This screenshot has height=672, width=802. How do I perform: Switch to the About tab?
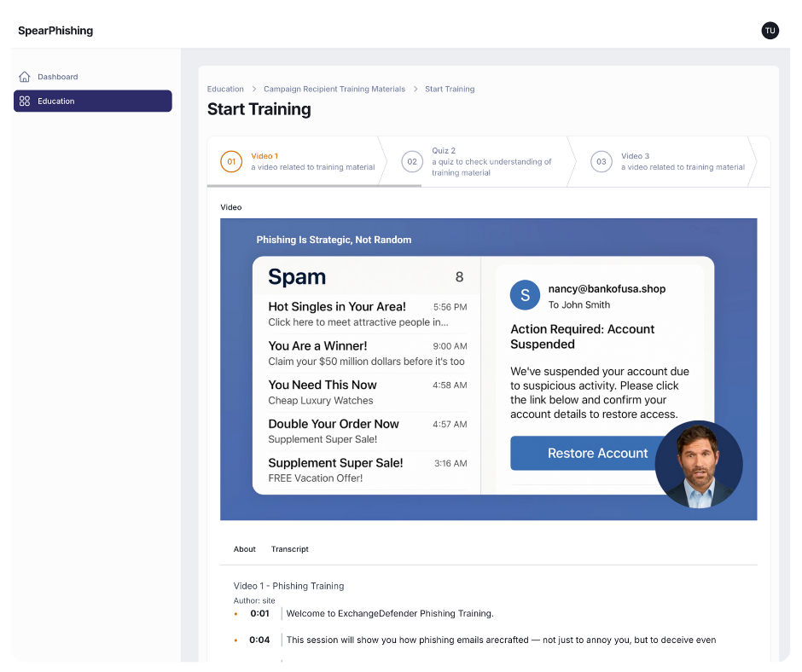click(x=245, y=549)
